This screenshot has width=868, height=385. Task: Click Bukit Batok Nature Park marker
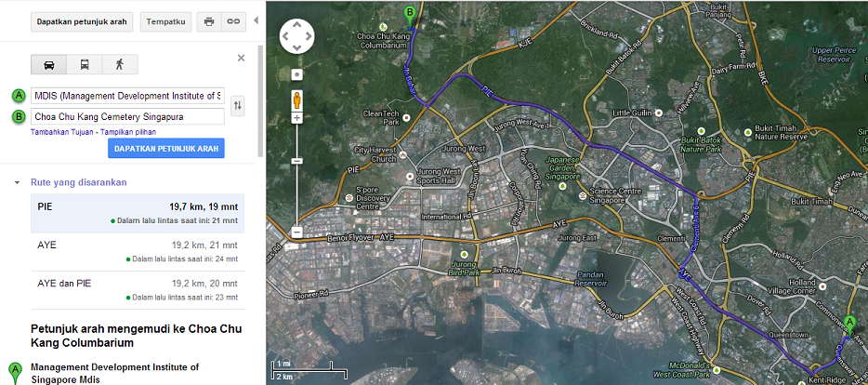[x=701, y=131]
